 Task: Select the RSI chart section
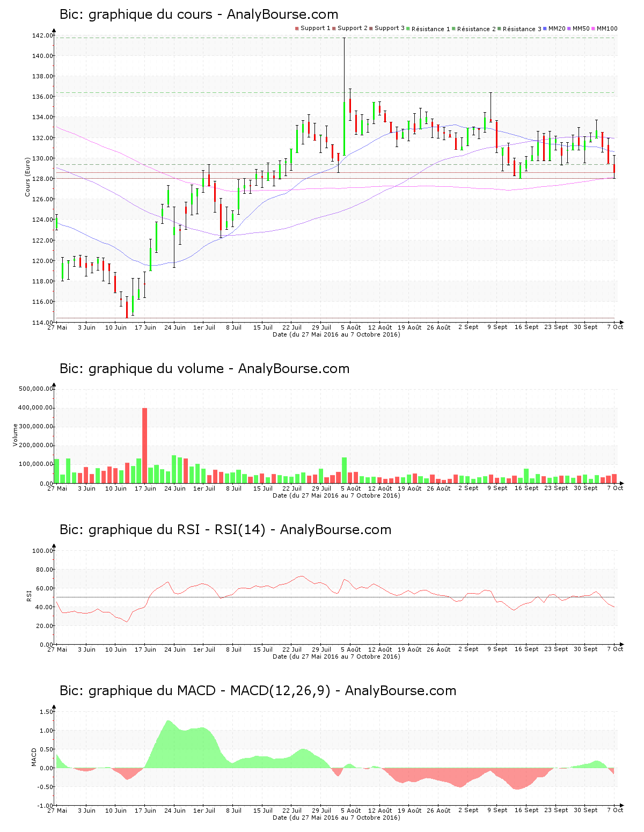pyautogui.click(x=225, y=530)
